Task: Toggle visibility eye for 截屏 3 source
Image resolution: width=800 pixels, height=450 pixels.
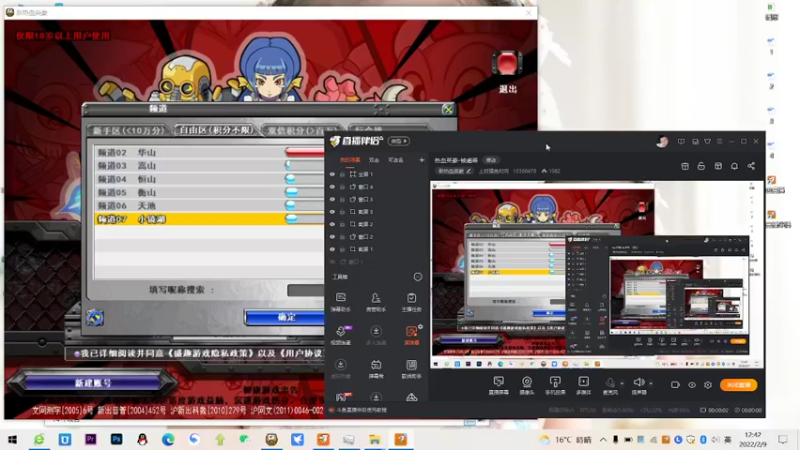Action: [332, 212]
